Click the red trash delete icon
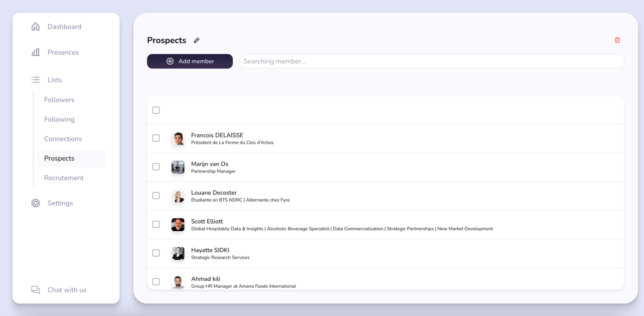Screen dimensions: 644x316 coord(617,40)
